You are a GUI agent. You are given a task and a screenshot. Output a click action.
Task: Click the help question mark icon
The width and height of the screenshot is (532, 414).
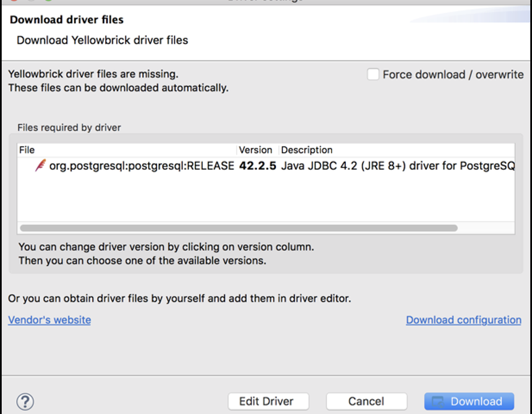25,402
